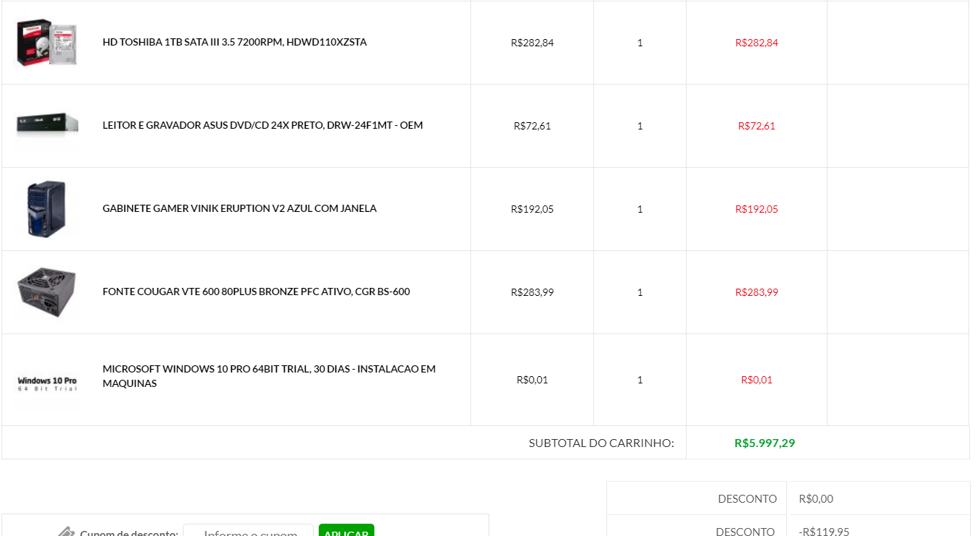The width and height of the screenshot is (980, 536).
Task: Click the DESCONTO label beside R$0,00
Action: 747,499
